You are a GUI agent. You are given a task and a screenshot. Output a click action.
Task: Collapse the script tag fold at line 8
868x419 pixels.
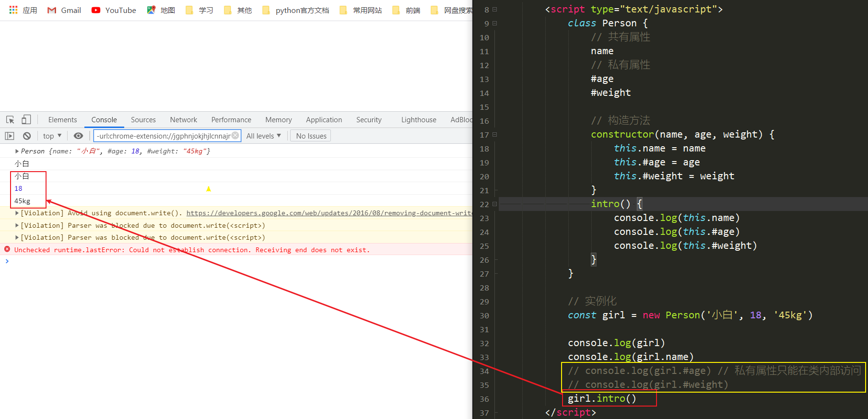click(495, 9)
